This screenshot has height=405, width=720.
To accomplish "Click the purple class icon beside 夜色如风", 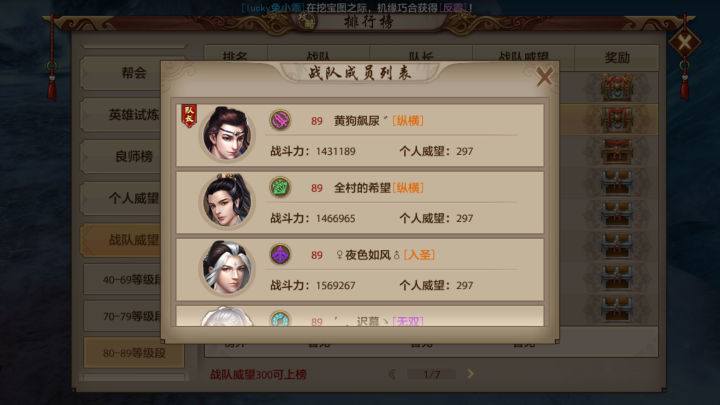I will (280, 255).
